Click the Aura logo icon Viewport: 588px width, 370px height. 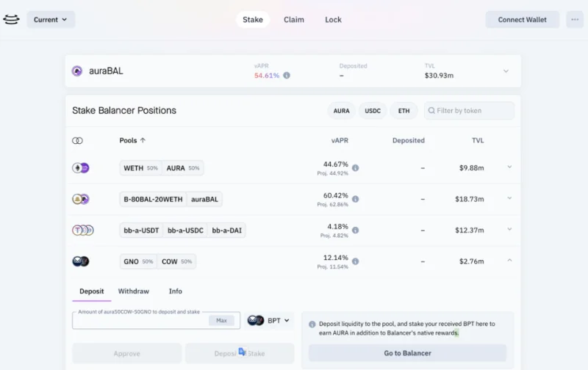tap(11, 20)
